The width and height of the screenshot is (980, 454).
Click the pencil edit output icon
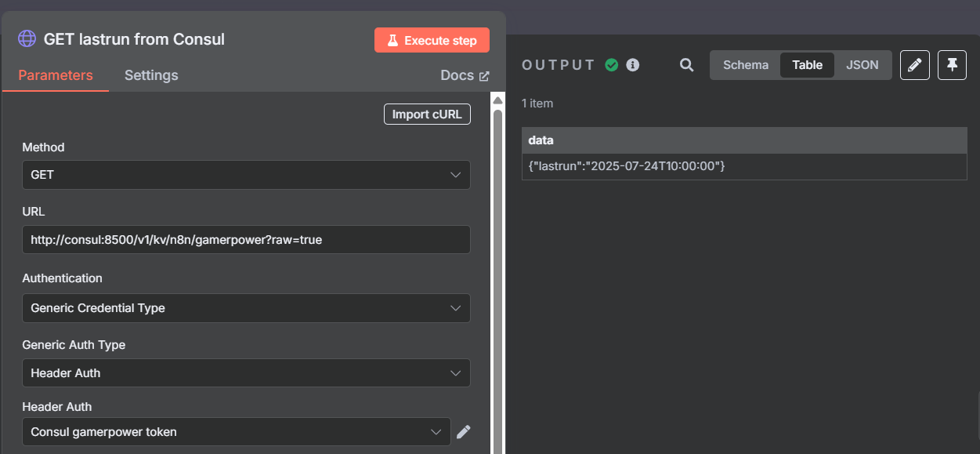[x=914, y=65]
